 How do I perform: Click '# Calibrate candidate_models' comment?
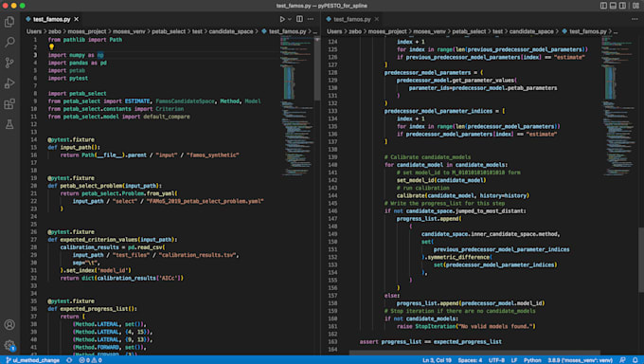427,157
